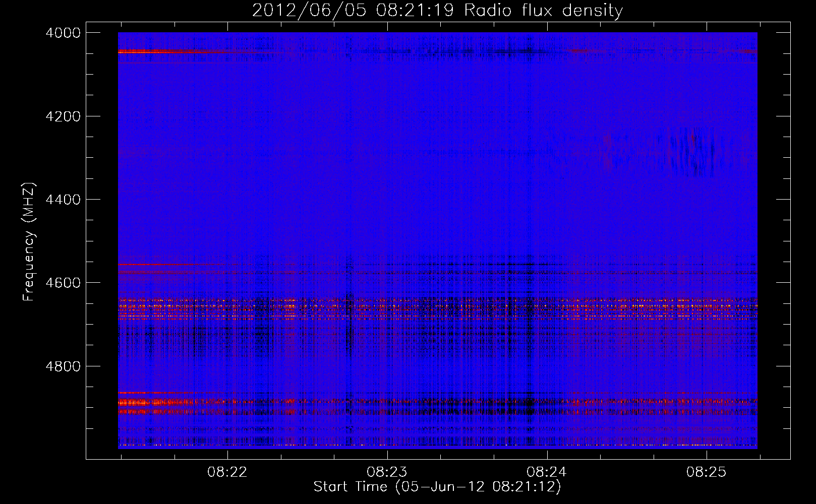Click the '08:24' time axis label
The image size is (816, 504).
pos(547,472)
